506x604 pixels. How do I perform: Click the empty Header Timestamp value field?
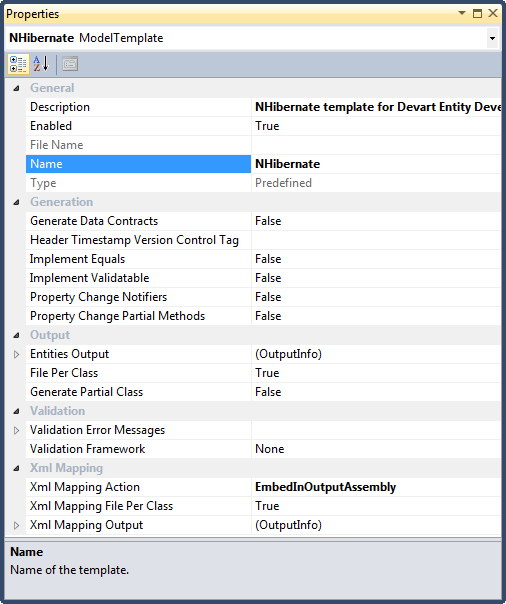pyautogui.click(x=376, y=240)
